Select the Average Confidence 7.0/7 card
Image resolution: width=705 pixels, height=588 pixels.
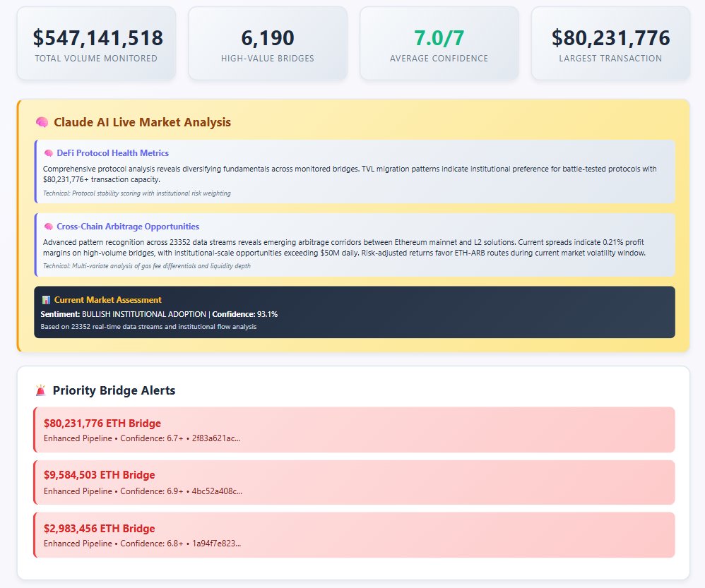tap(439, 44)
